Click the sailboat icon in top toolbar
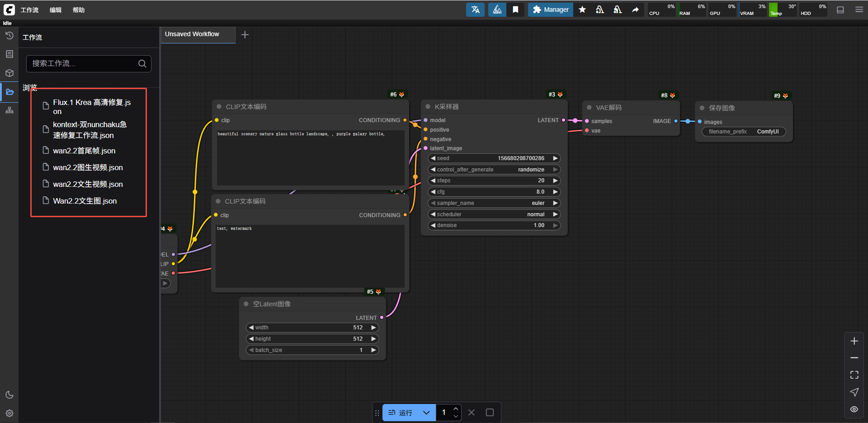868x423 pixels. coord(497,10)
